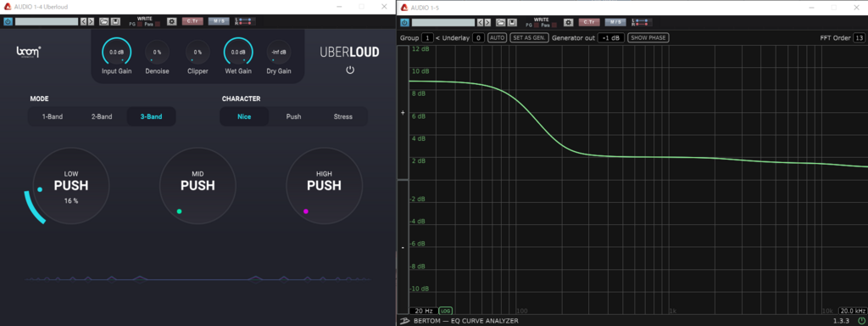
Task: Open preset folder in the analyzer window
Action: coord(500,22)
